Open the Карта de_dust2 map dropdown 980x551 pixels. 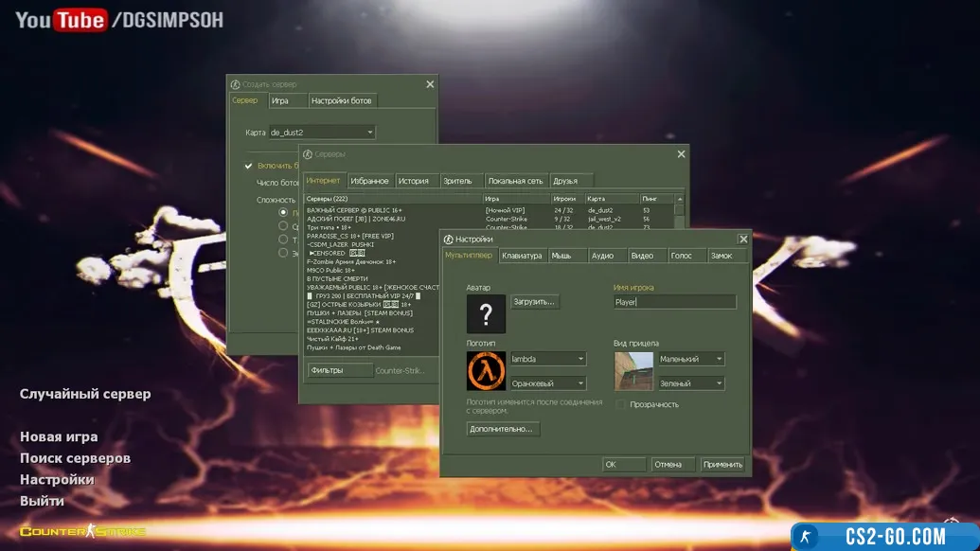(321, 133)
